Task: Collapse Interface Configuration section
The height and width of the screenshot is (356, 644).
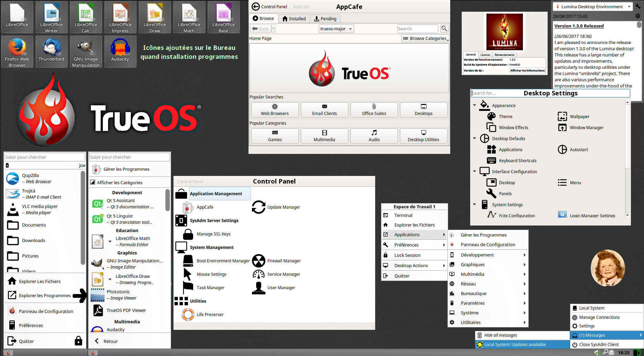Action: coord(474,171)
